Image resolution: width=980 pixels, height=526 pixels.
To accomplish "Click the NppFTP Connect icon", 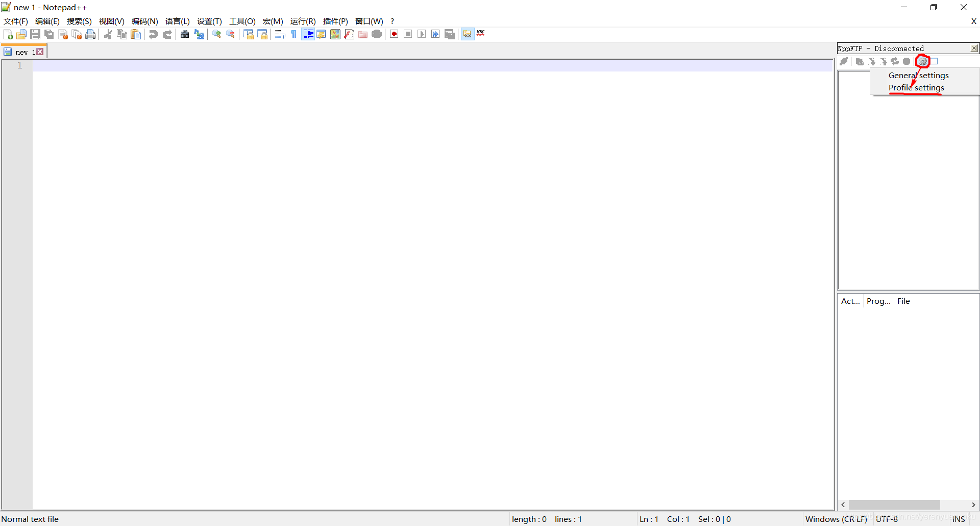I will point(844,61).
